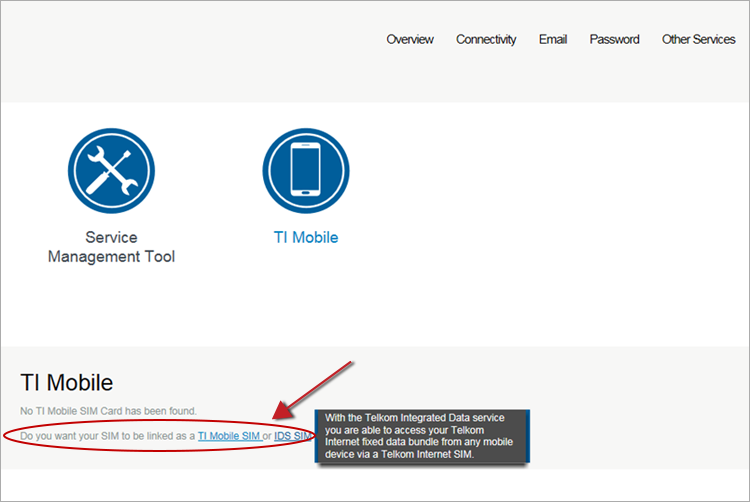The height and width of the screenshot is (503, 750).
Task: Open the Email menu item
Action: click(x=553, y=39)
